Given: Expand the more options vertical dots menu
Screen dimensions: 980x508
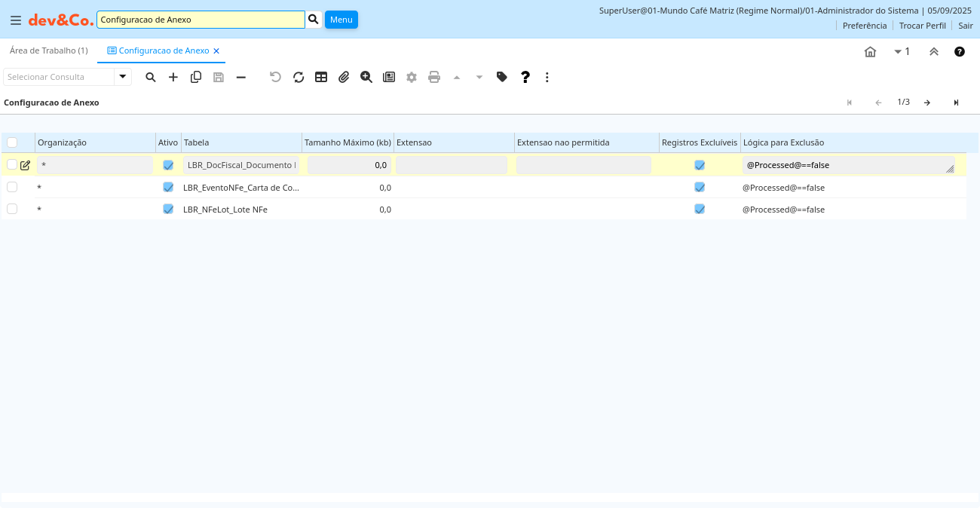Looking at the screenshot, I should (547, 77).
